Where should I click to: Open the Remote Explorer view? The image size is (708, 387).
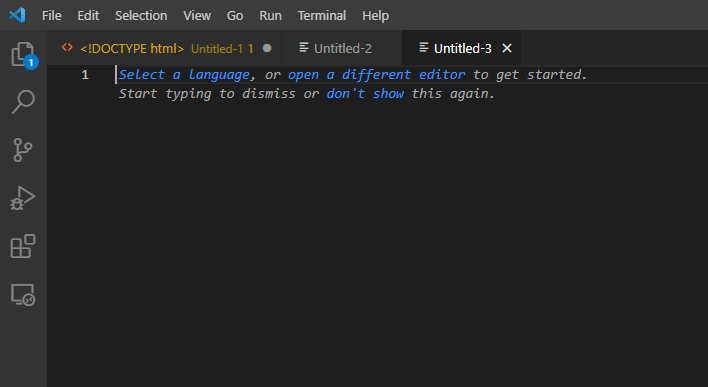click(x=23, y=295)
